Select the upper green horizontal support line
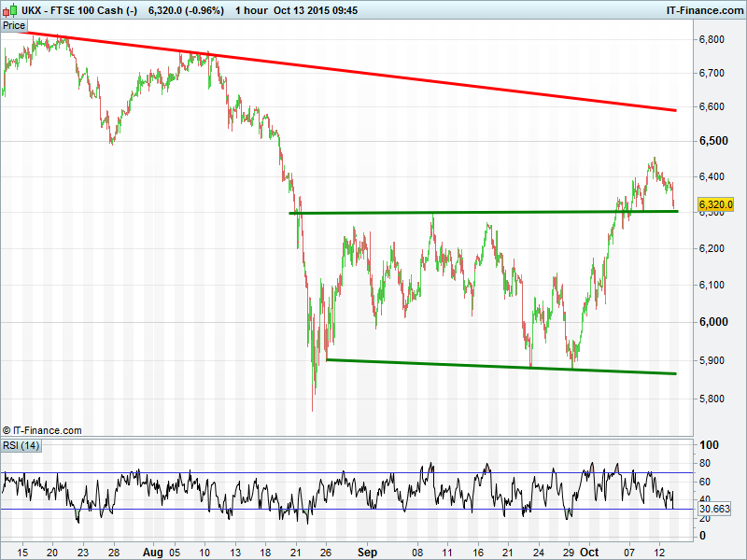 467,213
